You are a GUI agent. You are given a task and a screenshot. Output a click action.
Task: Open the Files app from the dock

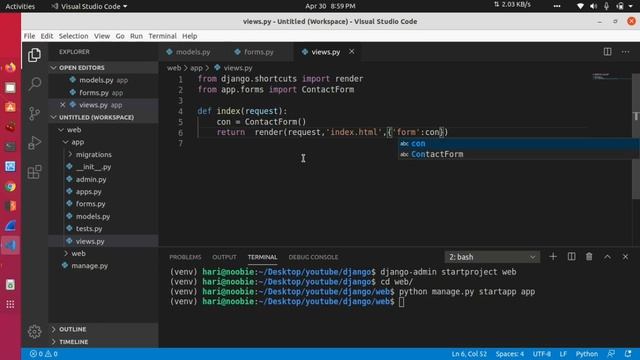click(x=10, y=87)
